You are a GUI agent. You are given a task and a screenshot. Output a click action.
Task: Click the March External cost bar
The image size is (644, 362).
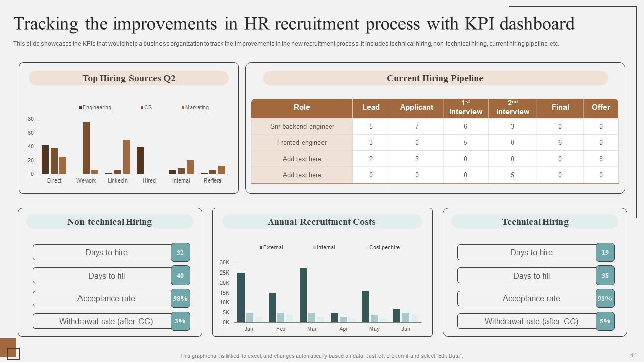[303, 295]
